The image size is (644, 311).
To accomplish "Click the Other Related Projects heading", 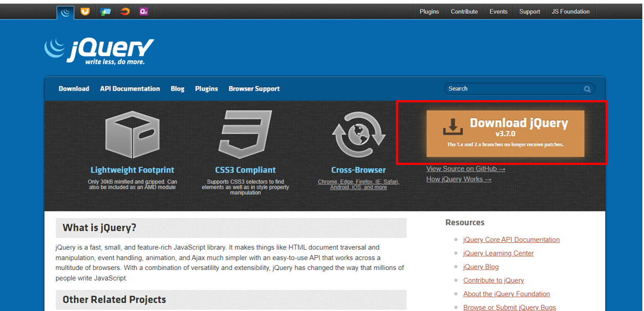I will tap(114, 299).
